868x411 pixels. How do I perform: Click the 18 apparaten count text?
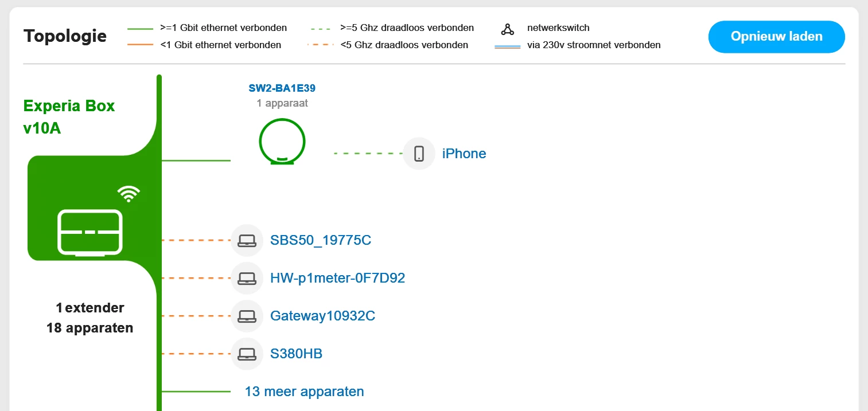(x=90, y=328)
